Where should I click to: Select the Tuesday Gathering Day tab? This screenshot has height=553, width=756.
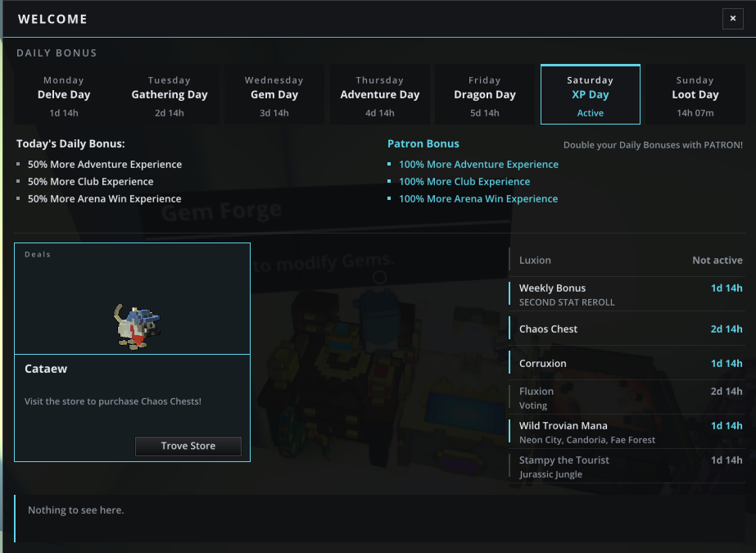pyautogui.click(x=170, y=95)
